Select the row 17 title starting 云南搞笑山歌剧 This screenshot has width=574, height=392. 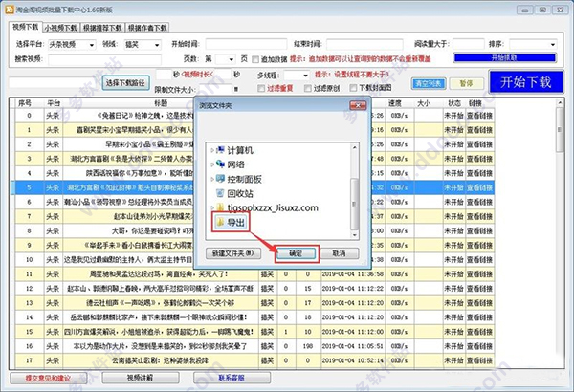coord(160,360)
